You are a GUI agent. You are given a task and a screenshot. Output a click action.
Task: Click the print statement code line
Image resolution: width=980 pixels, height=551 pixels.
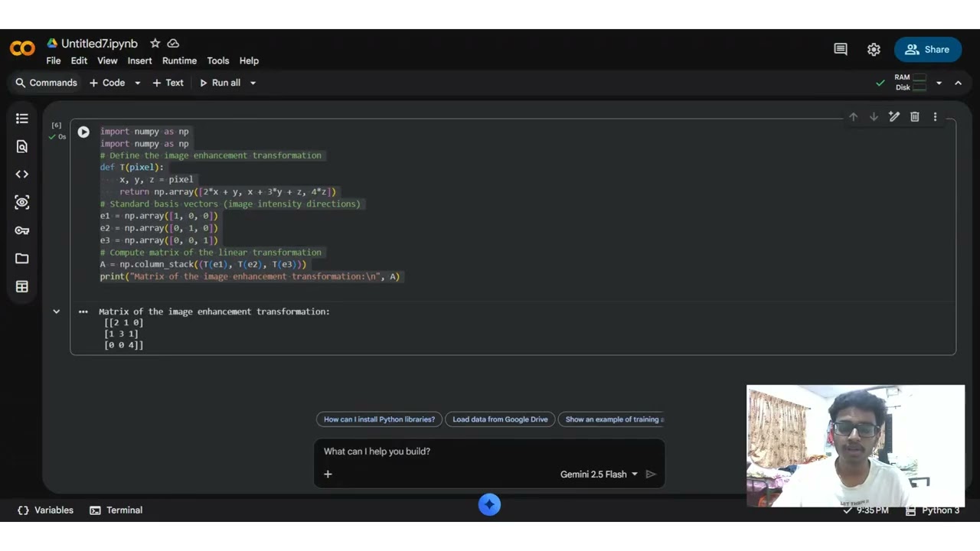[250, 276]
